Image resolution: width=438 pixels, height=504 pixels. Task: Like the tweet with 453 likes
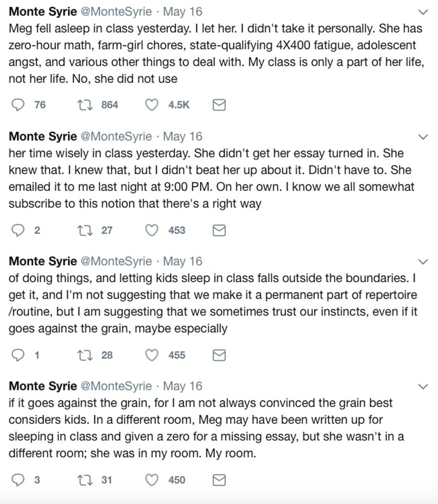pos(152,230)
